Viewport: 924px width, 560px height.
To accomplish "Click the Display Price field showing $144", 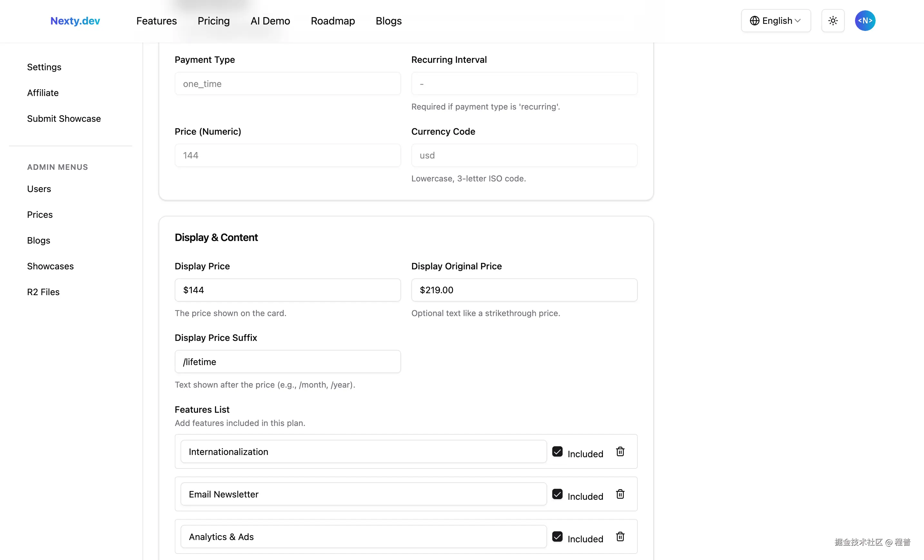I will point(288,289).
